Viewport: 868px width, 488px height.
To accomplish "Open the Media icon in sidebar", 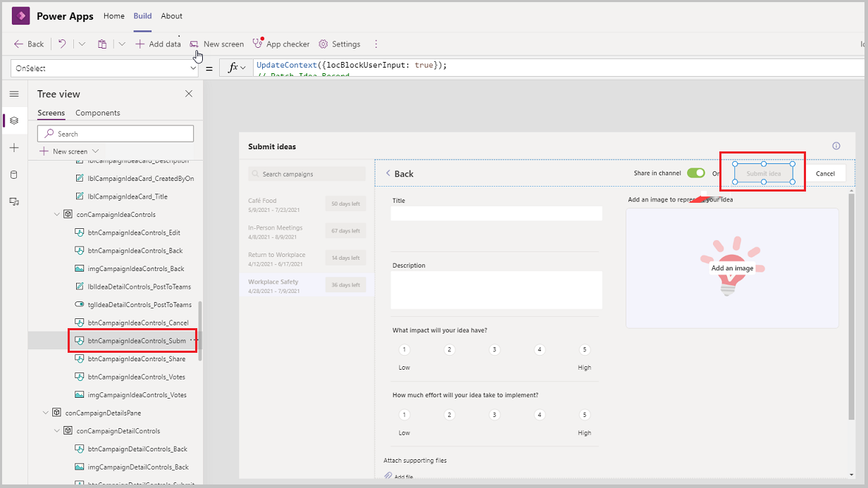I will pos(14,201).
